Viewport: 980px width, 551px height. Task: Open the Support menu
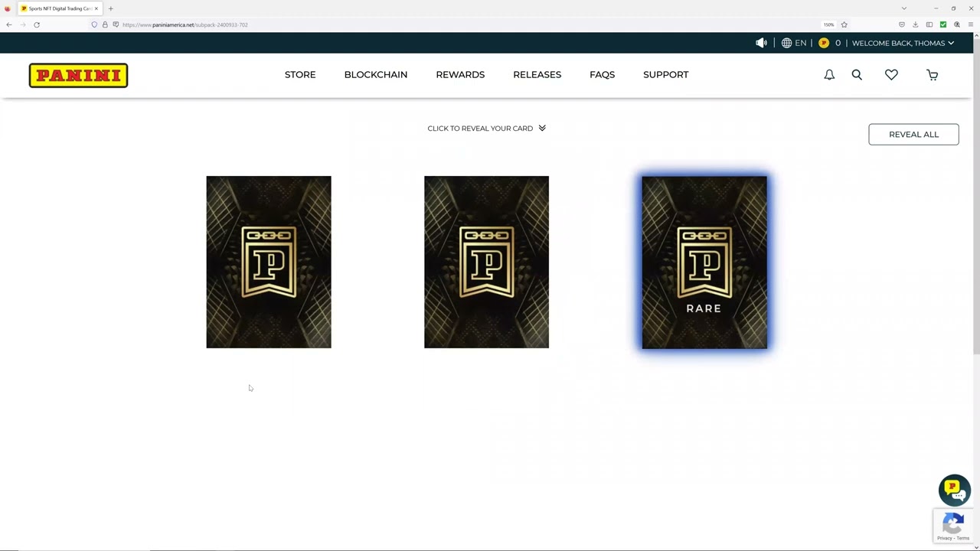[x=666, y=74]
